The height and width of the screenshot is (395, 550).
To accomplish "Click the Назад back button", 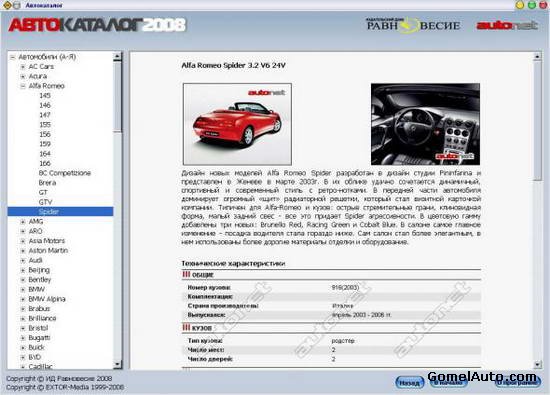I will (409, 383).
